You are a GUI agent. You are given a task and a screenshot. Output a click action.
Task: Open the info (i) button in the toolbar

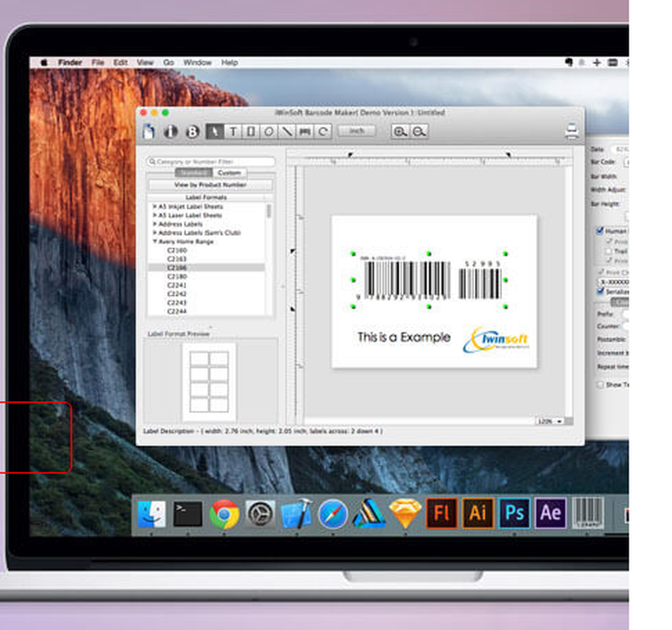pos(171,132)
